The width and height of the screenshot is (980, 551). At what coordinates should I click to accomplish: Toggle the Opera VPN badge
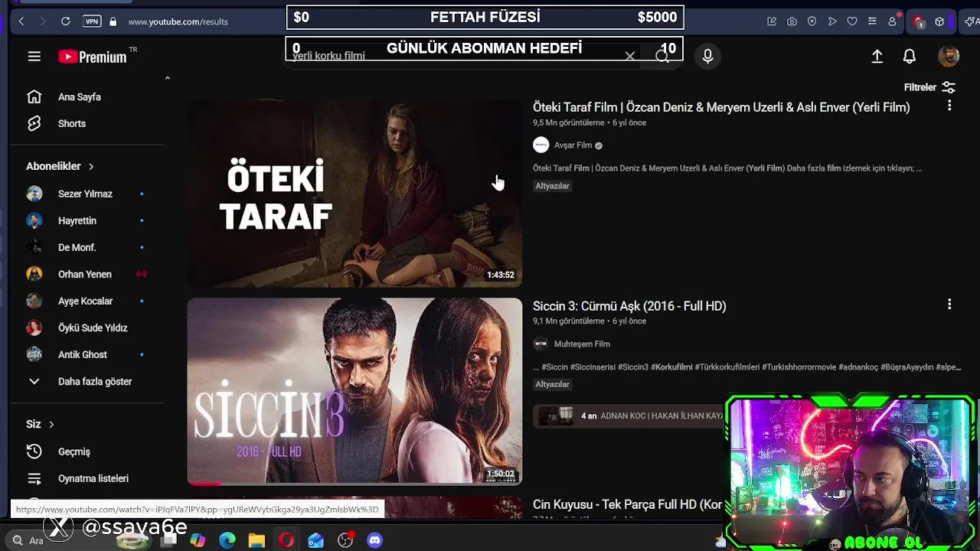tap(92, 21)
